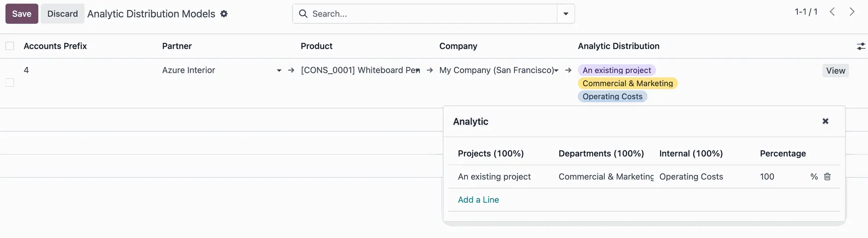Expand the My Company dropdown
868x238 pixels.
[x=557, y=70]
